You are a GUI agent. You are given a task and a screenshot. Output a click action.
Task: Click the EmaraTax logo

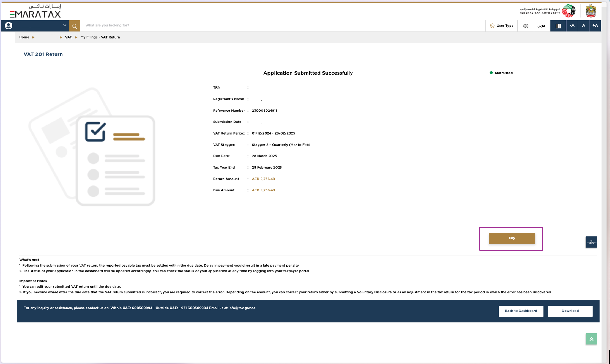(x=35, y=11)
